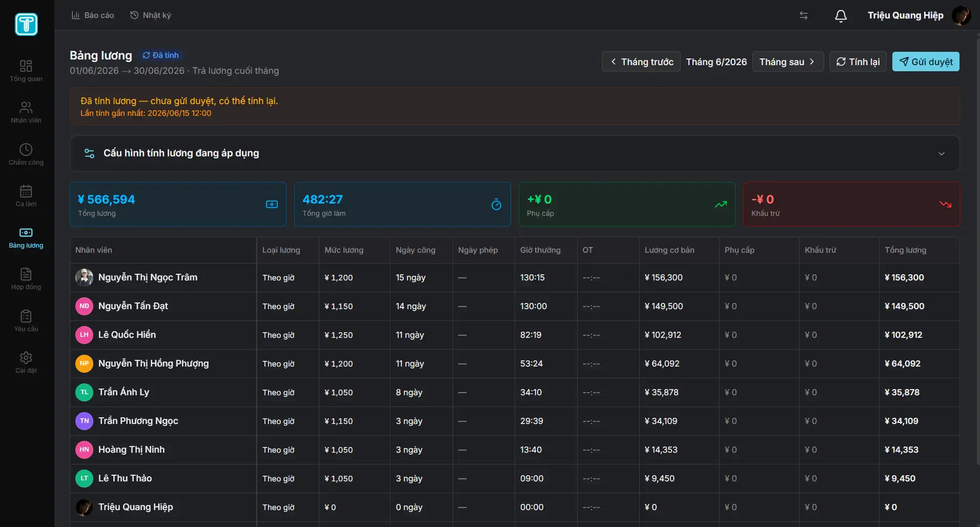980x527 pixels.
Task: Expand Cấu hình tính lương đang áp dụng
Action: click(x=515, y=153)
